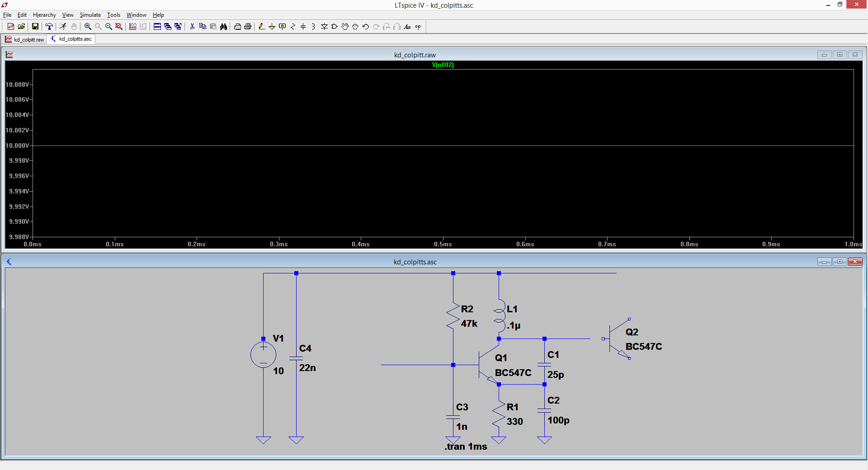Select the Ground symbol tool
The image size is (868, 470).
point(272,27)
